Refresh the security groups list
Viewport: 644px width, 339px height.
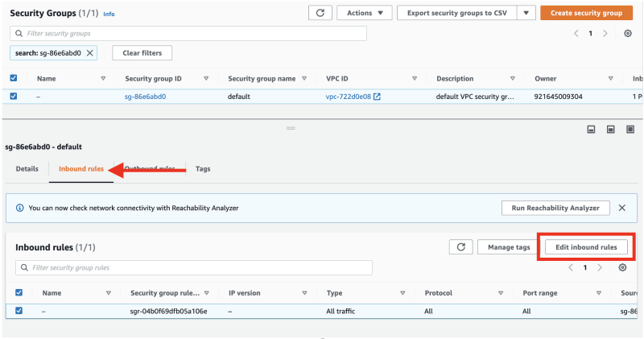[320, 13]
